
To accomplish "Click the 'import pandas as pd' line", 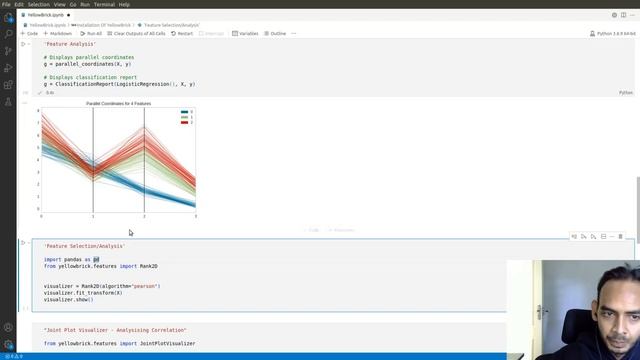I will point(71,260).
